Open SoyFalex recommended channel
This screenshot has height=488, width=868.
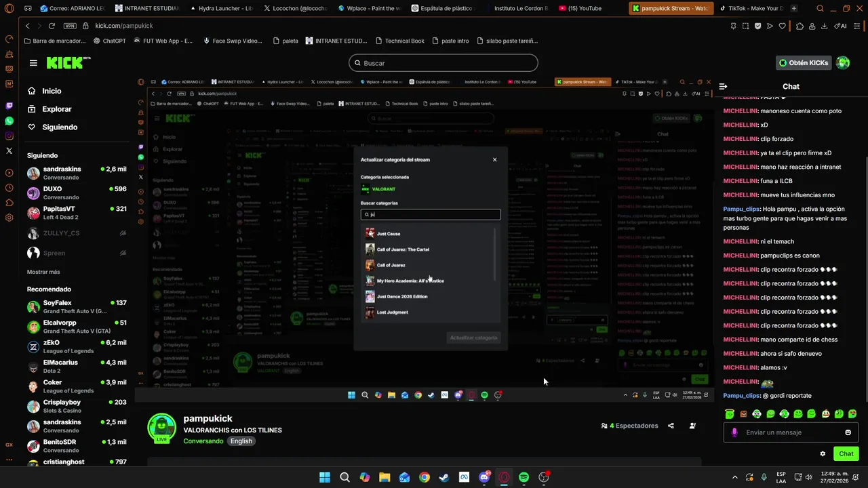pyautogui.click(x=77, y=307)
